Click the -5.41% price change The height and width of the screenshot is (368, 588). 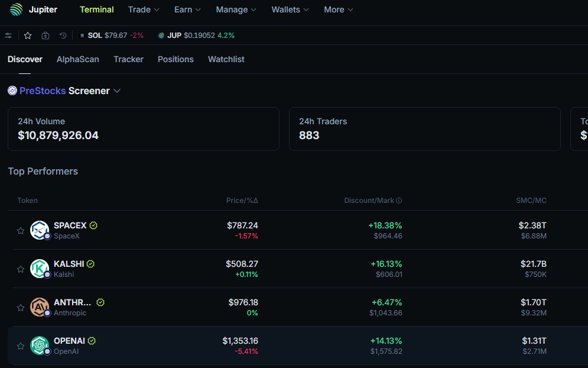pyautogui.click(x=246, y=351)
